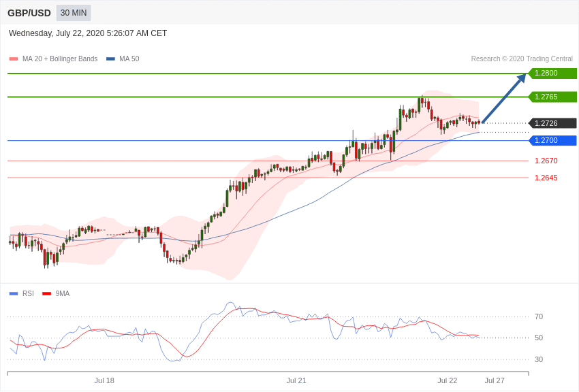Click the Jul 18 date label
The height and width of the screenshot is (392, 579).
[x=104, y=380]
